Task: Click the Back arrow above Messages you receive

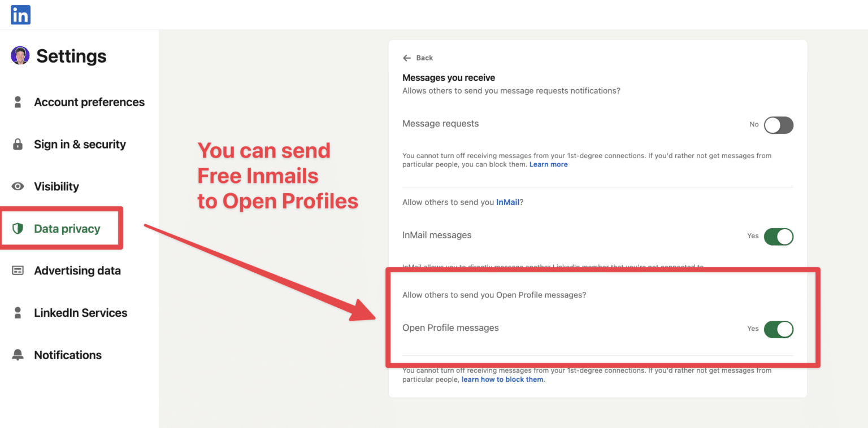Action: [407, 58]
